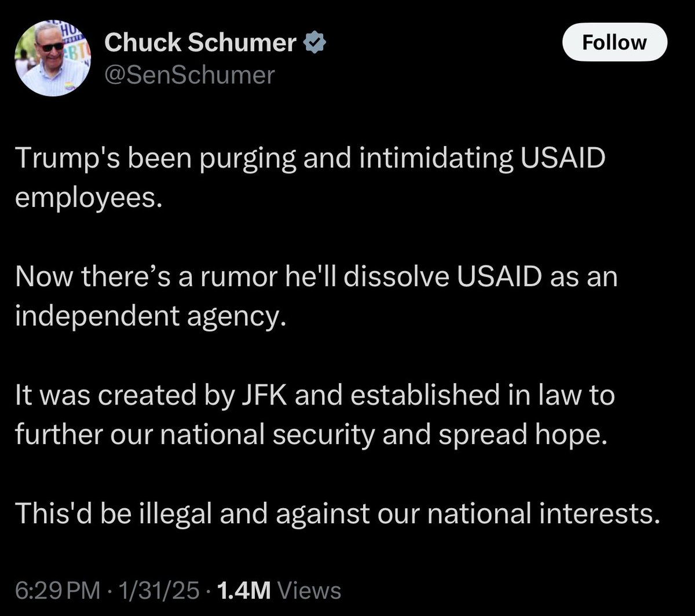Click the "Views" label
The height and width of the screenshot is (616, 695).
pyautogui.click(x=309, y=591)
